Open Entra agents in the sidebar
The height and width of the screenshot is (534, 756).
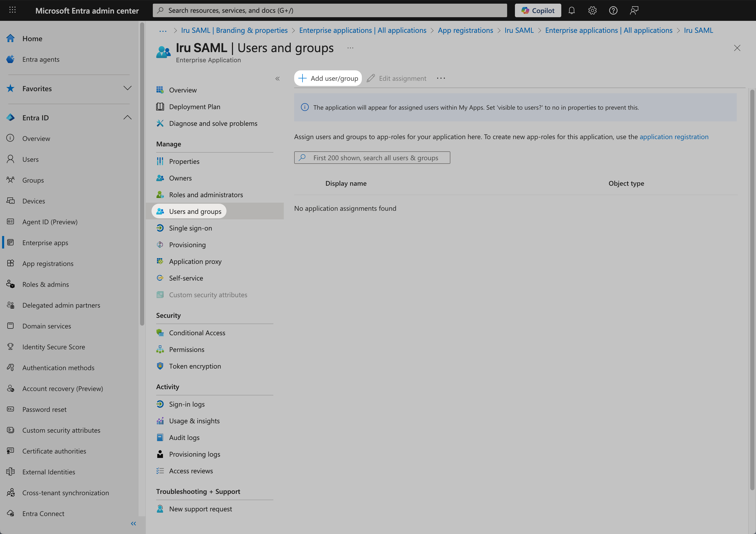[x=41, y=59]
